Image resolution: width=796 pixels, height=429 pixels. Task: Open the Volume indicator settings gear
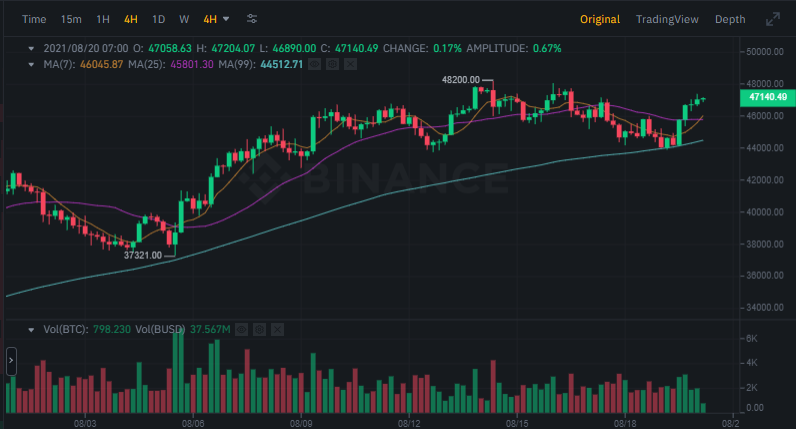click(x=260, y=329)
